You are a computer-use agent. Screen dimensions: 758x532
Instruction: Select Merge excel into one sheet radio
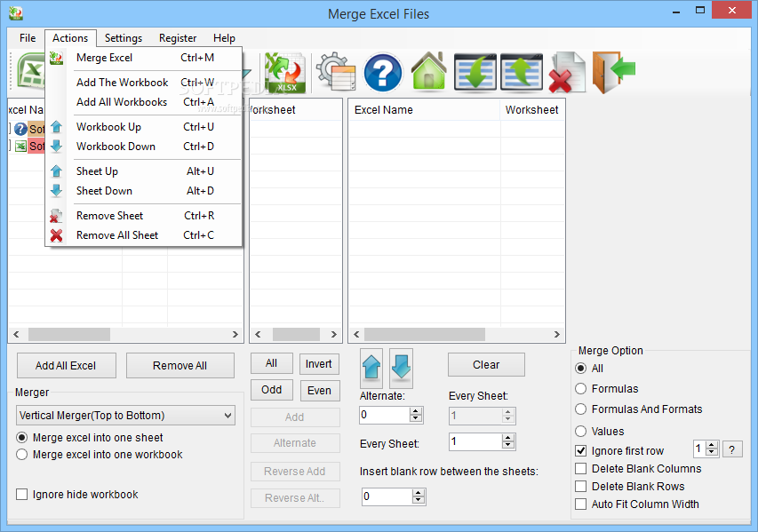pos(21,437)
